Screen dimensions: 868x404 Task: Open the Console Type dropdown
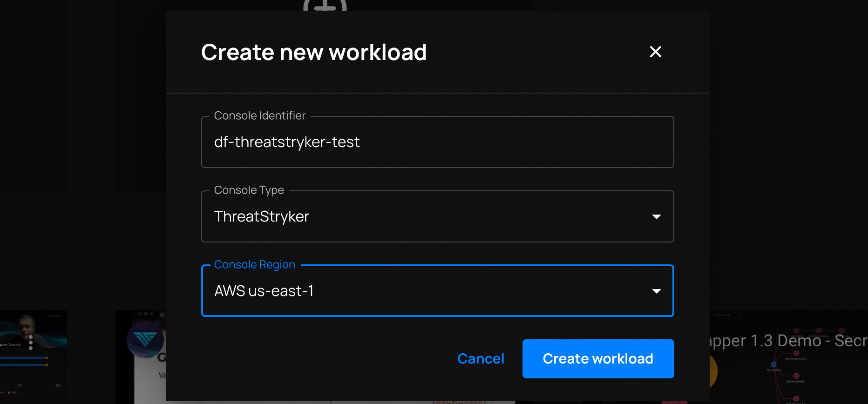[x=437, y=216]
